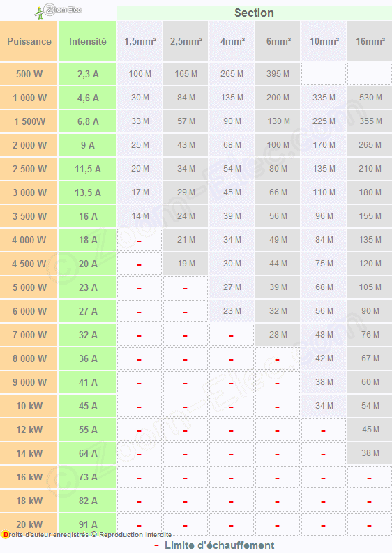Click the 16mm² column header

(370, 41)
